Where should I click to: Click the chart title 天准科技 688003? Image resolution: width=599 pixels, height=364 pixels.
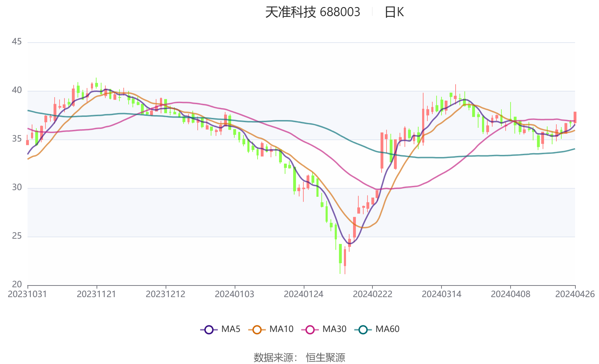tap(313, 12)
